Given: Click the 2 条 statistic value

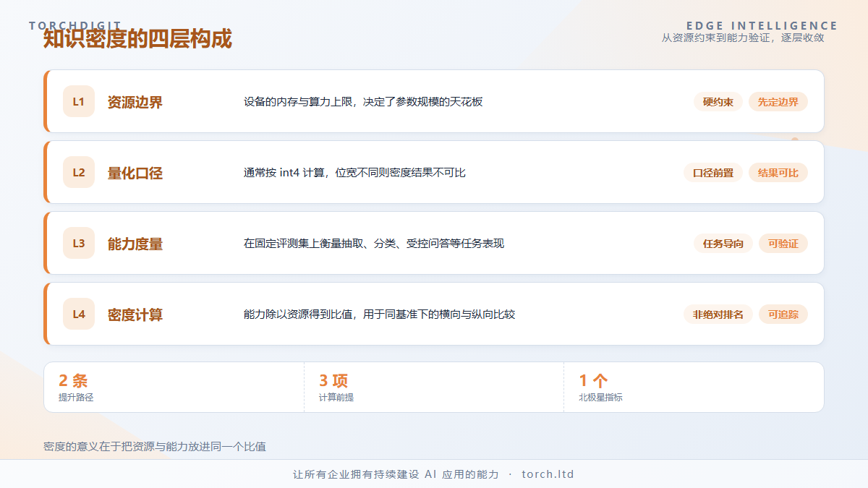Looking at the screenshot, I should 73,380.
